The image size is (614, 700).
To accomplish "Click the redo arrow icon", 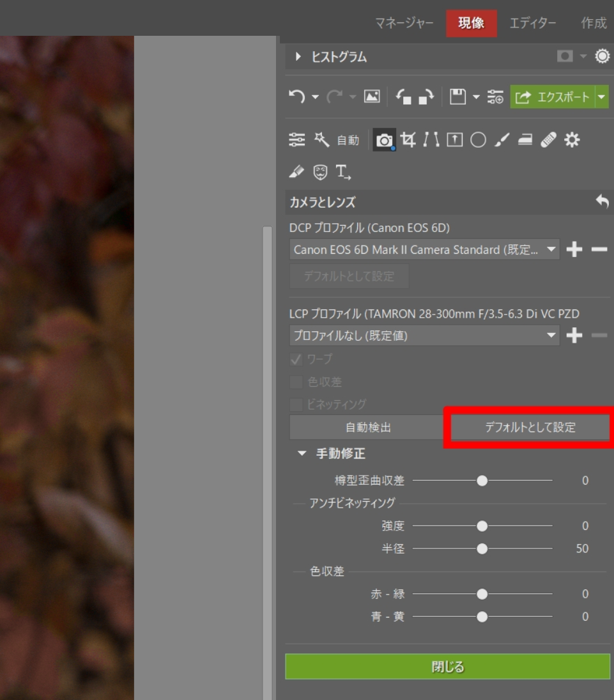I will click(x=334, y=97).
